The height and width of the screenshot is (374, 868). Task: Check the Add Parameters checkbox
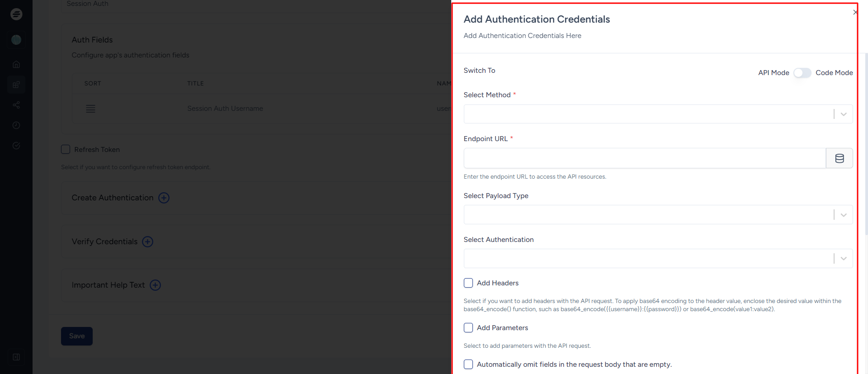[x=468, y=328]
